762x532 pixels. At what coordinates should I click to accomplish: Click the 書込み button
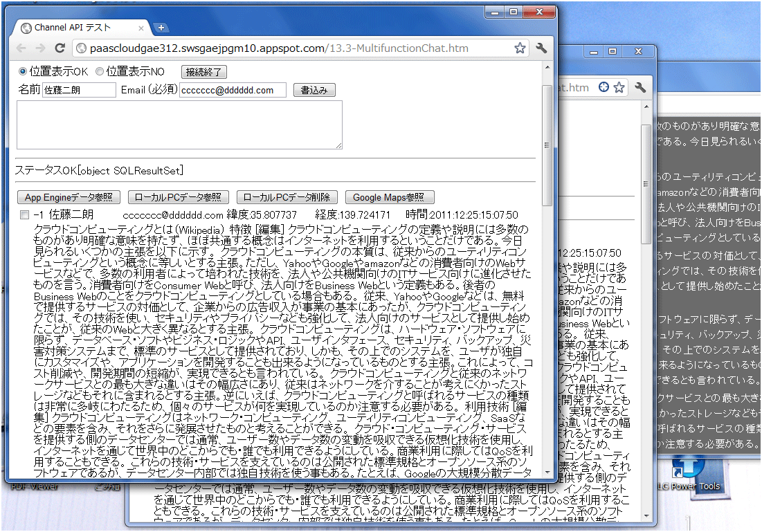click(314, 90)
